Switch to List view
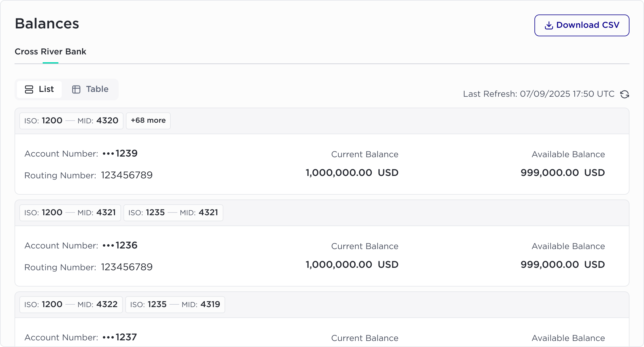 [x=39, y=89]
